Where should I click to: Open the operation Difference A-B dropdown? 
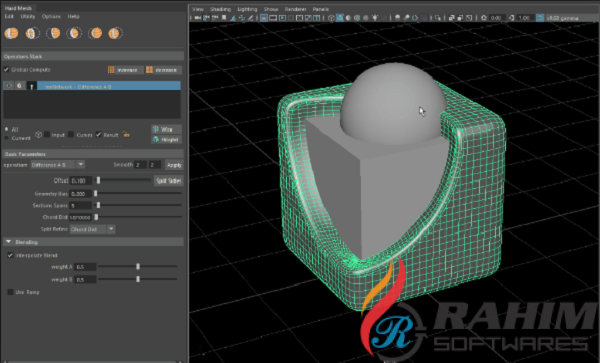[57, 164]
